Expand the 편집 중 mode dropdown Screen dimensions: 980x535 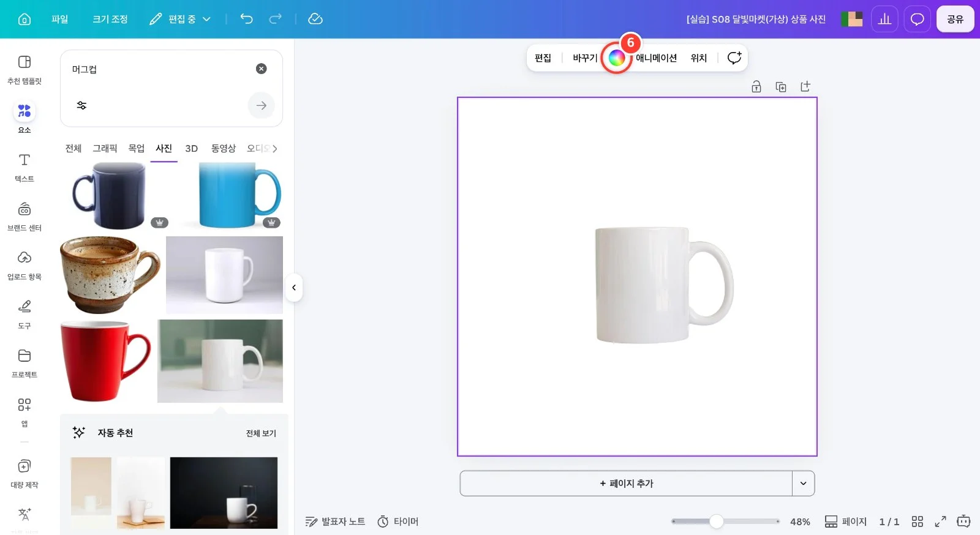180,19
